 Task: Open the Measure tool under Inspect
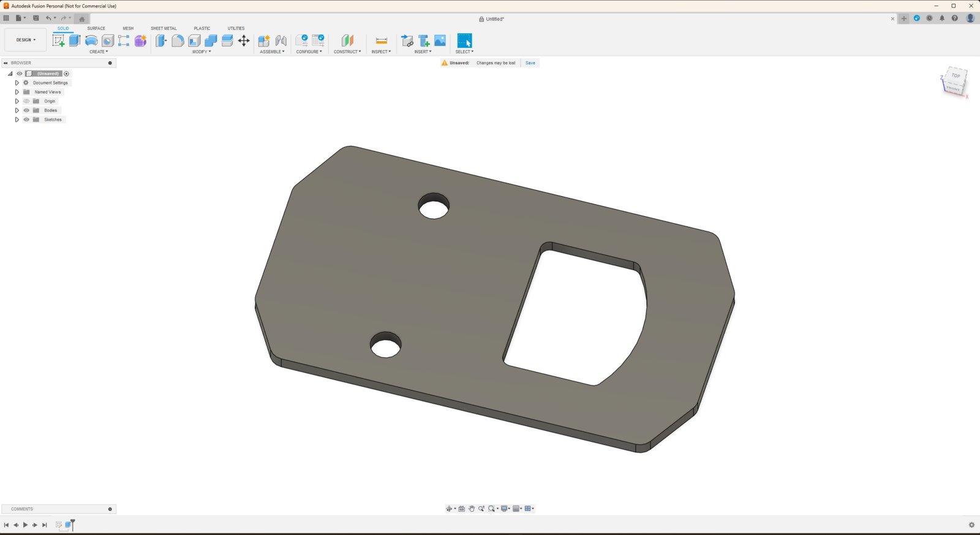[381, 40]
